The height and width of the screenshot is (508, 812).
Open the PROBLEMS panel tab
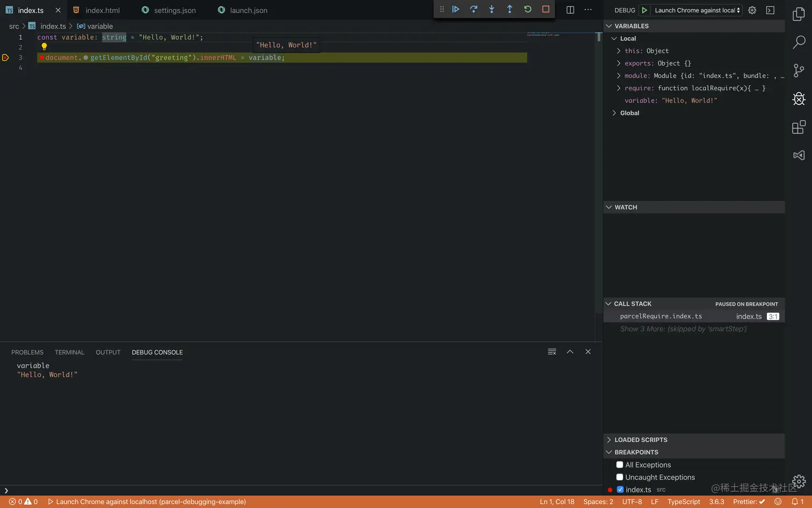coord(27,353)
